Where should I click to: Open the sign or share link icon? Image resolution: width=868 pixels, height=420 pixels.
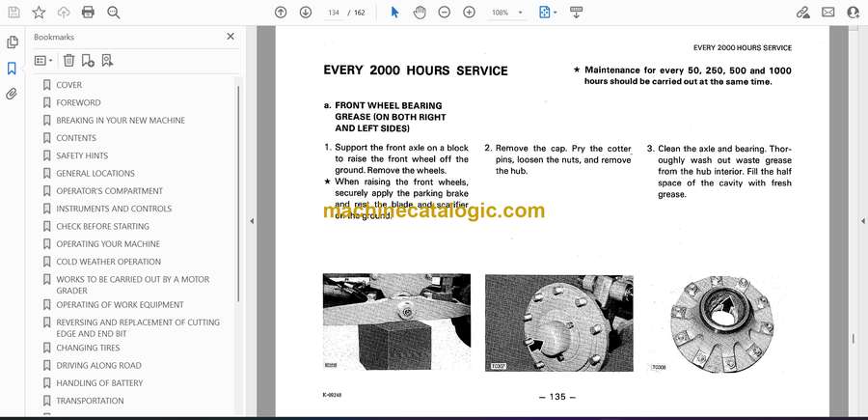point(802,13)
